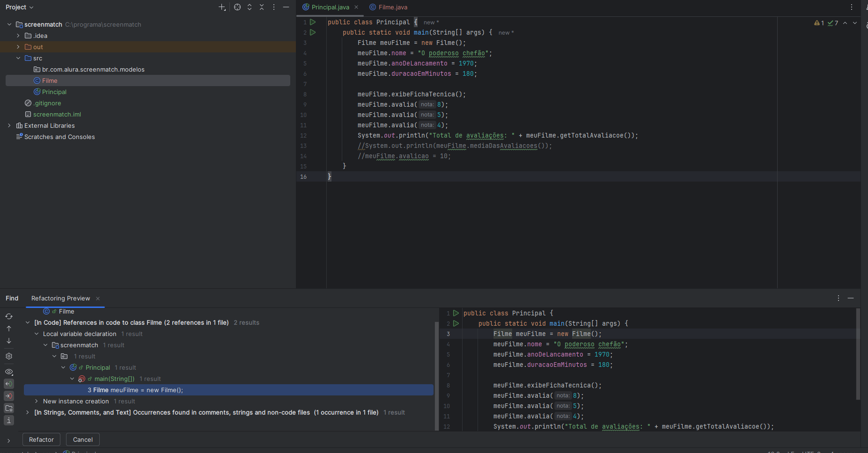Click the add new file plus icon
The height and width of the screenshot is (453, 868).
pos(222,7)
